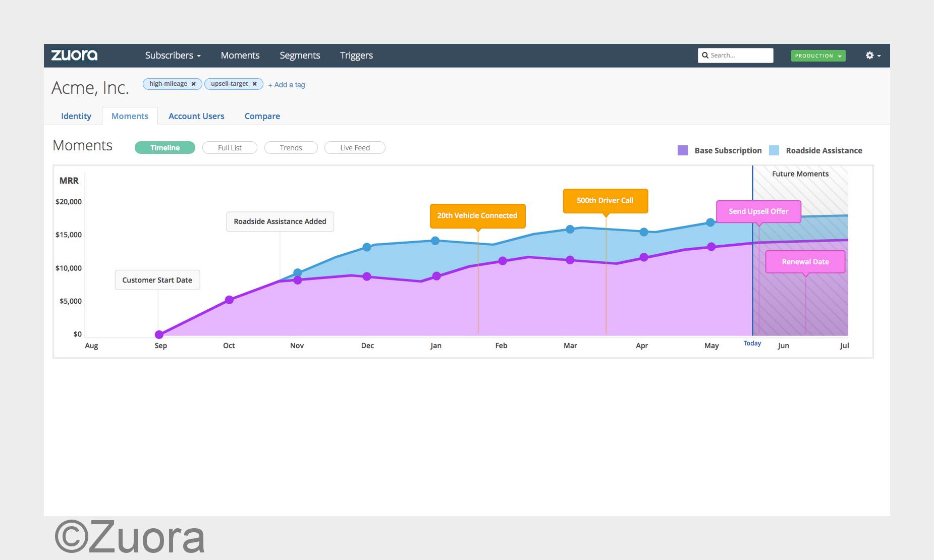This screenshot has height=560, width=934.
Task: Open the Send Upsell Offer marker
Action: pos(758,211)
